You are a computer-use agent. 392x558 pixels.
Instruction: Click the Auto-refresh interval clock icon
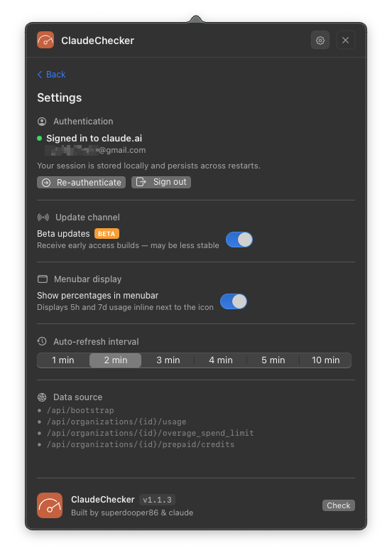pyautogui.click(x=42, y=342)
